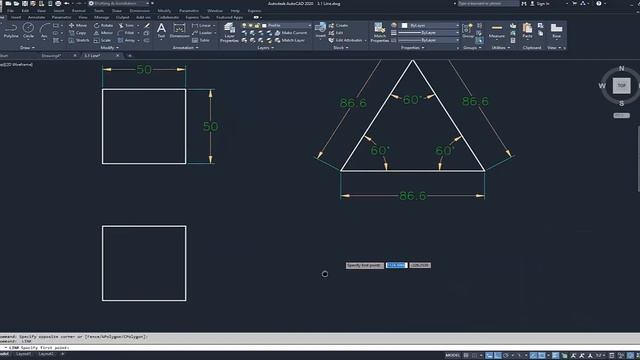640x360 pixels.
Task: Click the Rotate tool
Action: pos(103,25)
